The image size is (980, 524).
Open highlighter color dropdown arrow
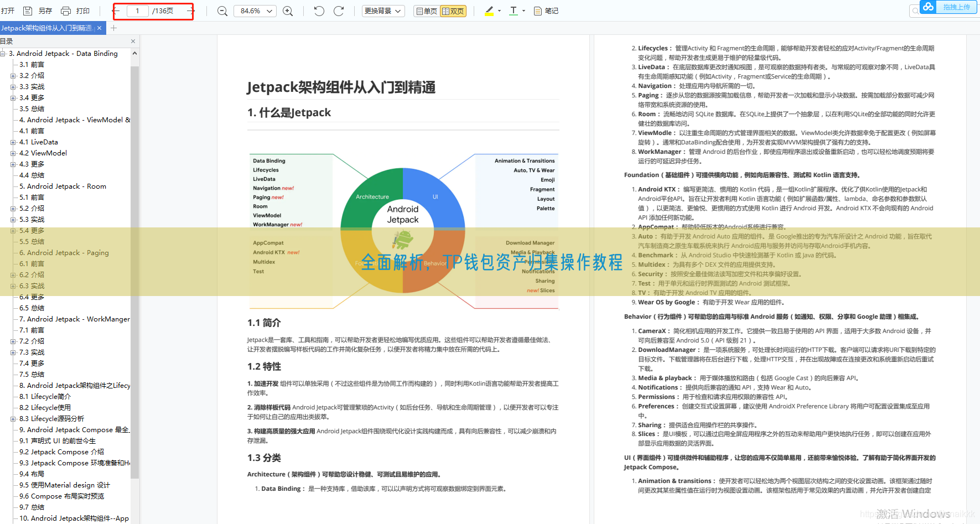[499, 11]
